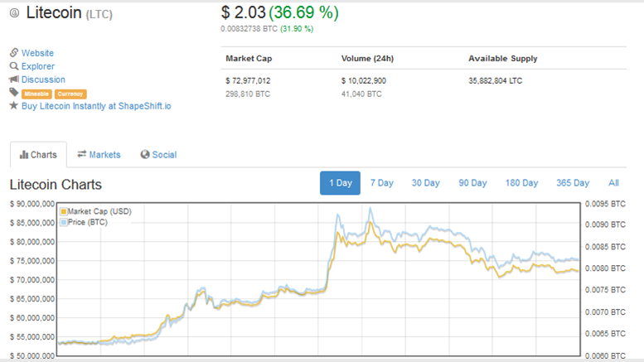The image size is (644, 362).
Task: Click the highest peak of the chart line
Action: tap(370, 209)
